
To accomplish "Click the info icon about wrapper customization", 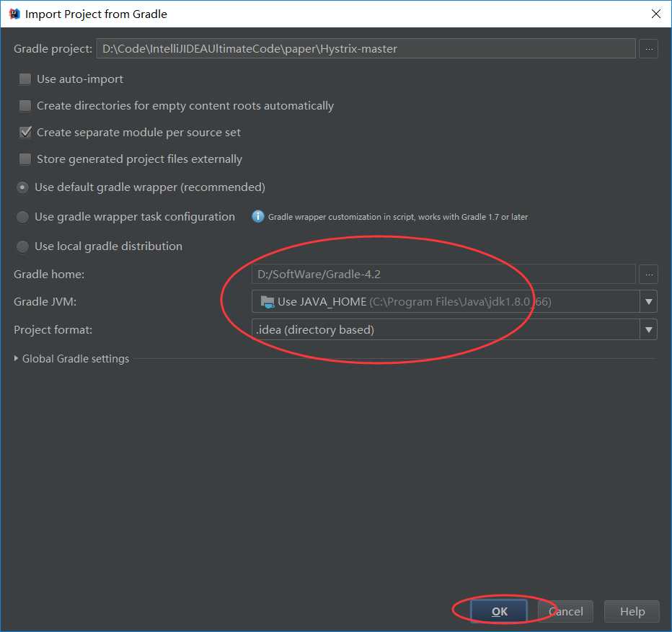I will [258, 216].
